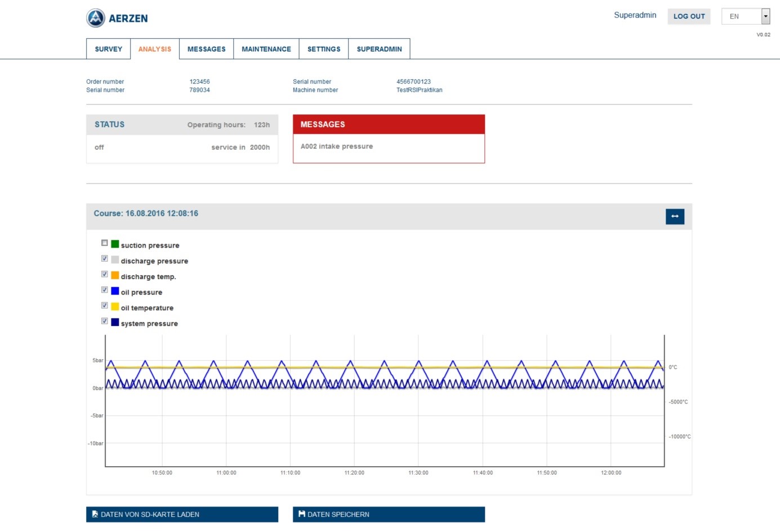Viewport: 780px width, 532px height.
Task: Click the yellow oil temperature swatch
Action: tap(115, 307)
